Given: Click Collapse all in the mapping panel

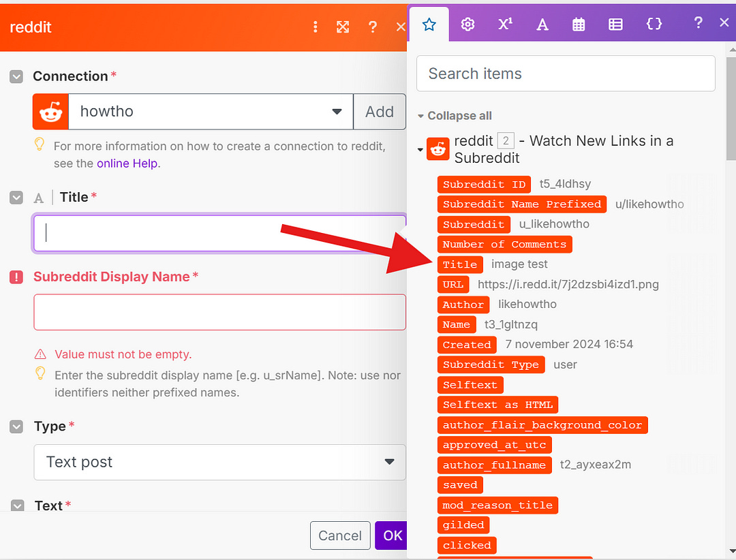Looking at the screenshot, I should click(x=459, y=115).
